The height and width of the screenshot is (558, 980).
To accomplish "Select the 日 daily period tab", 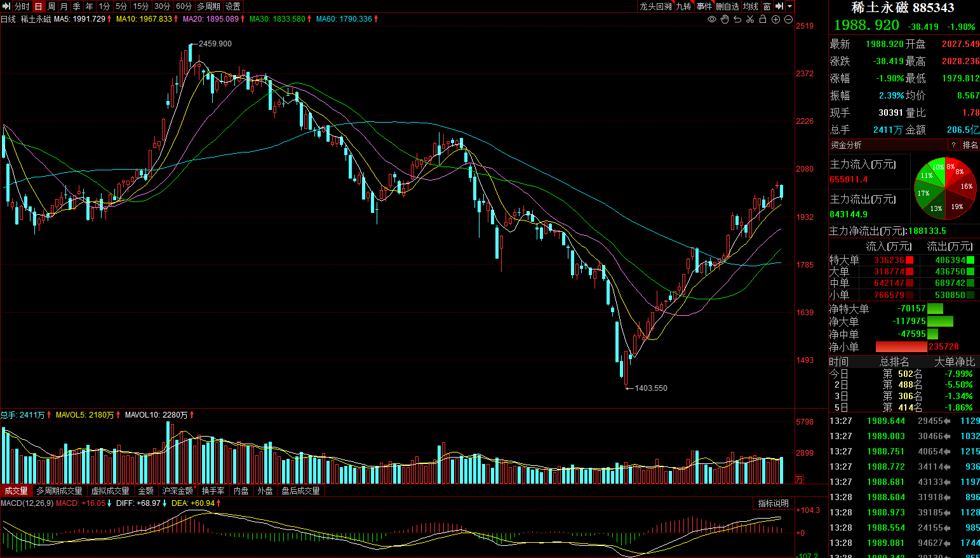I will 39,6.
